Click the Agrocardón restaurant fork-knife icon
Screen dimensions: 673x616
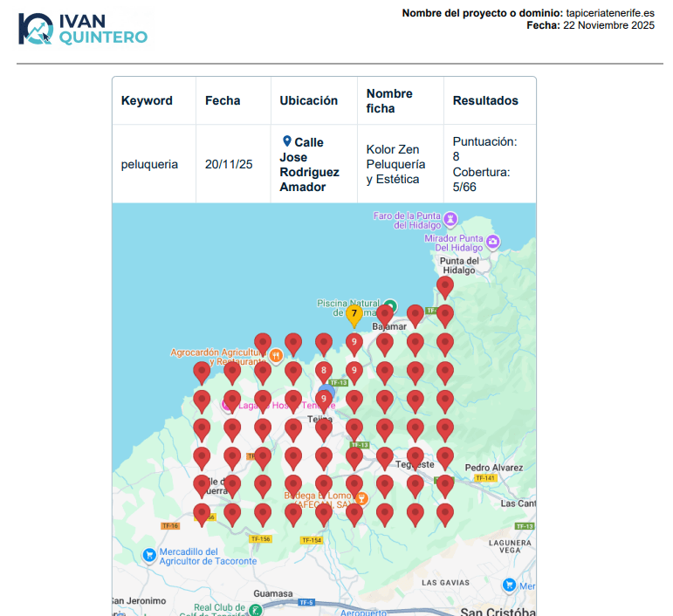(276, 356)
